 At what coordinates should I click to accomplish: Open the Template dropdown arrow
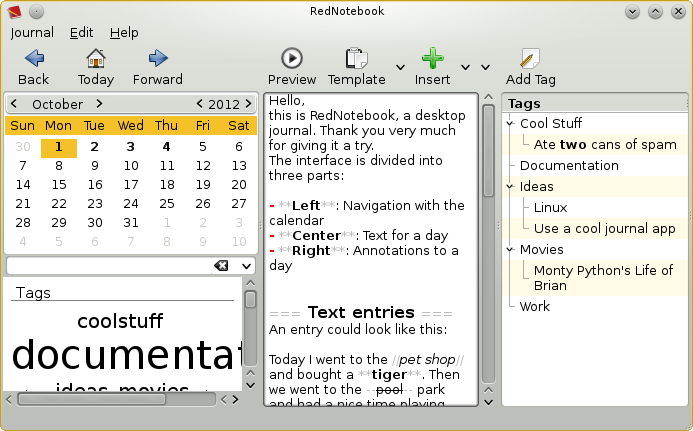[400, 67]
